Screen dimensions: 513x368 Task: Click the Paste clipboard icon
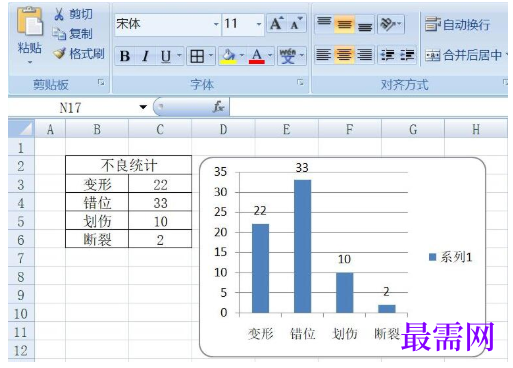click(30, 21)
